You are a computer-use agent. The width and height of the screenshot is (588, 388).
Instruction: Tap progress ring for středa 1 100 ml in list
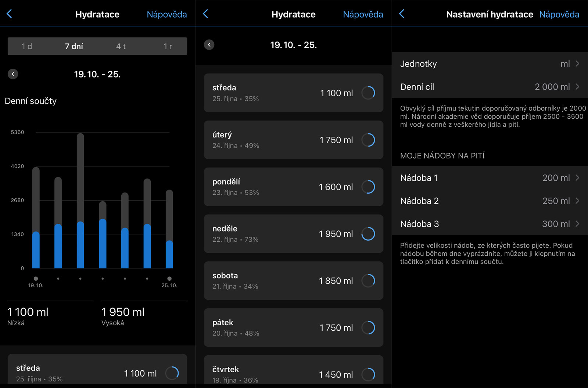(x=368, y=93)
